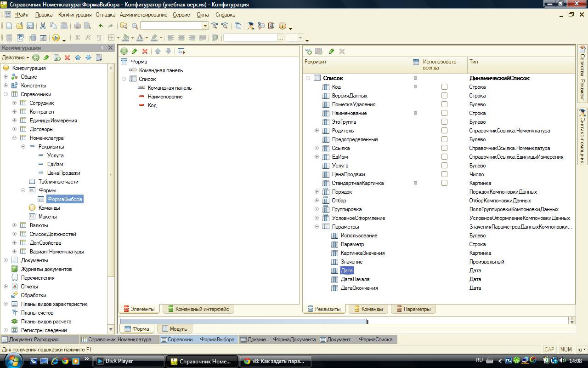Click the orange info (About) icon
Screen dimensions: 588x368
point(282,26)
